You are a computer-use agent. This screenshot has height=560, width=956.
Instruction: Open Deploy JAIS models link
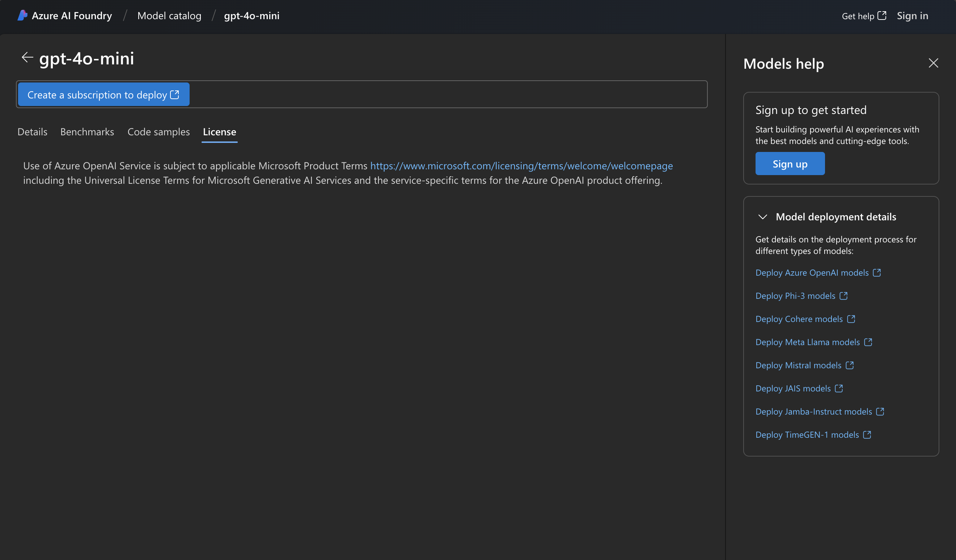click(793, 388)
